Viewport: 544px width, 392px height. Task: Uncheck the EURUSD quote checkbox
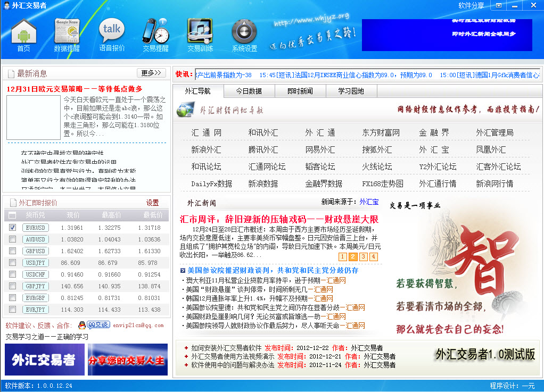pyautogui.click(x=12, y=227)
